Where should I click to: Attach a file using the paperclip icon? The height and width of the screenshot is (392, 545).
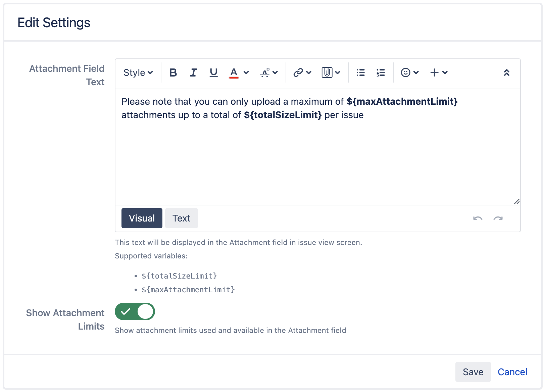pyautogui.click(x=327, y=72)
